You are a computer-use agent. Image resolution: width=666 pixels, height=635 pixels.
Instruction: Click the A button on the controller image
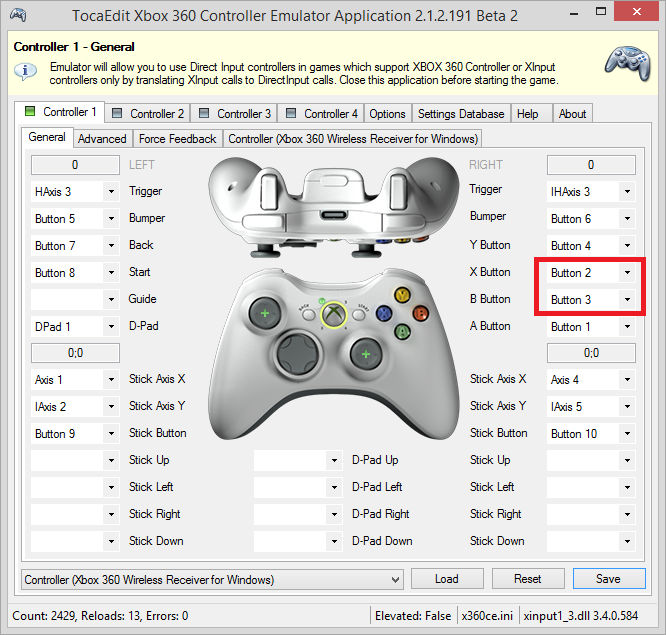(402, 331)
